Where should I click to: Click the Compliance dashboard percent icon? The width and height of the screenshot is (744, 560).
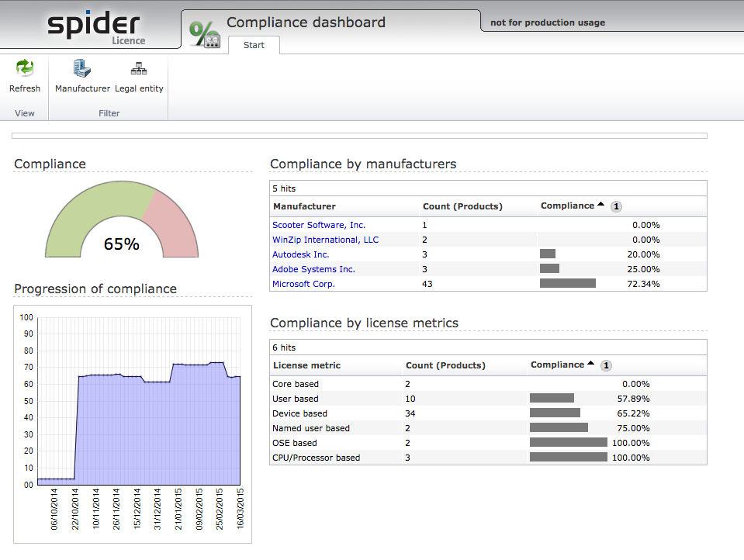(205, 33)
